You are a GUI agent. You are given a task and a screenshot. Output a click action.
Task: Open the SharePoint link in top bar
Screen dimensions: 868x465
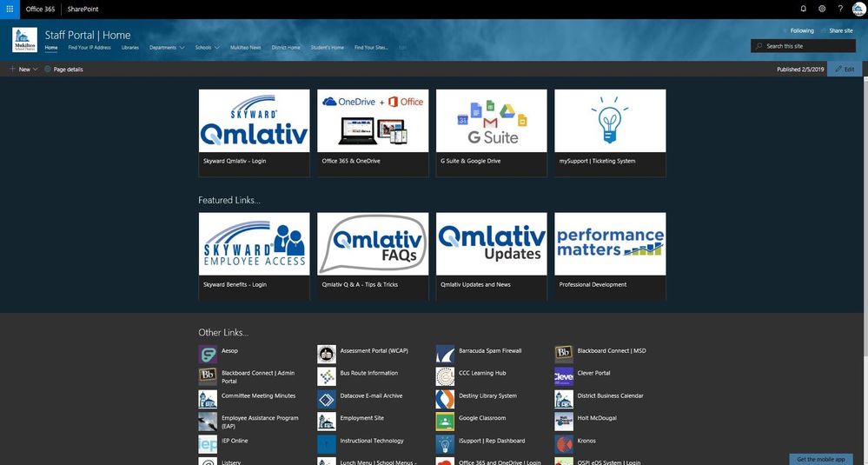coord(83,10)
